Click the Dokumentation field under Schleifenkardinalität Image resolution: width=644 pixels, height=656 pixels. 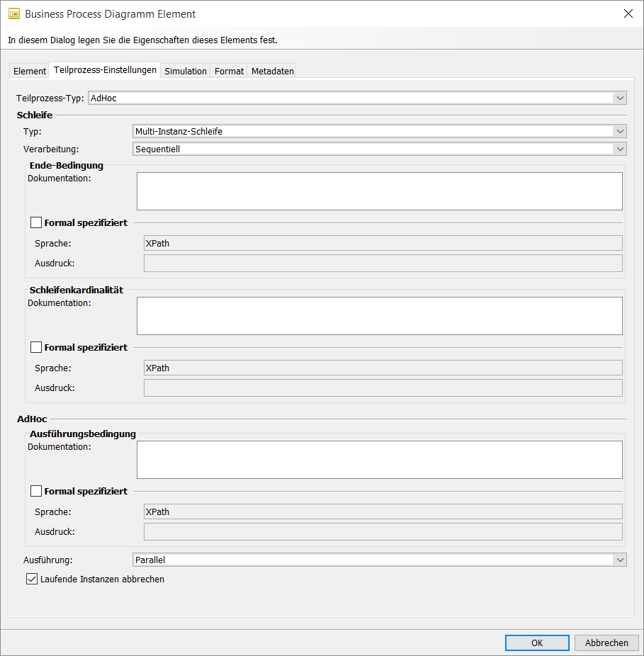[x=379, y=315]
